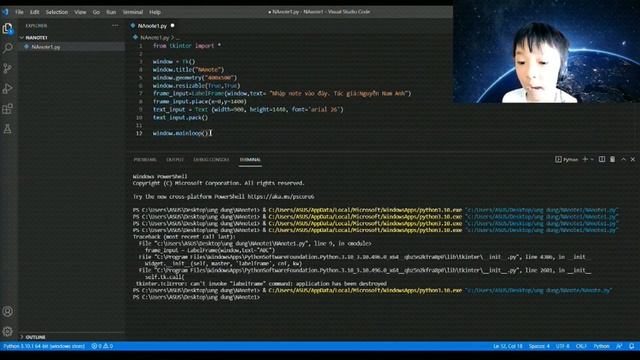Screen dimensions: 640x360
Task: Open the Accounts icon in activity bar
Action: pos(8,311)
